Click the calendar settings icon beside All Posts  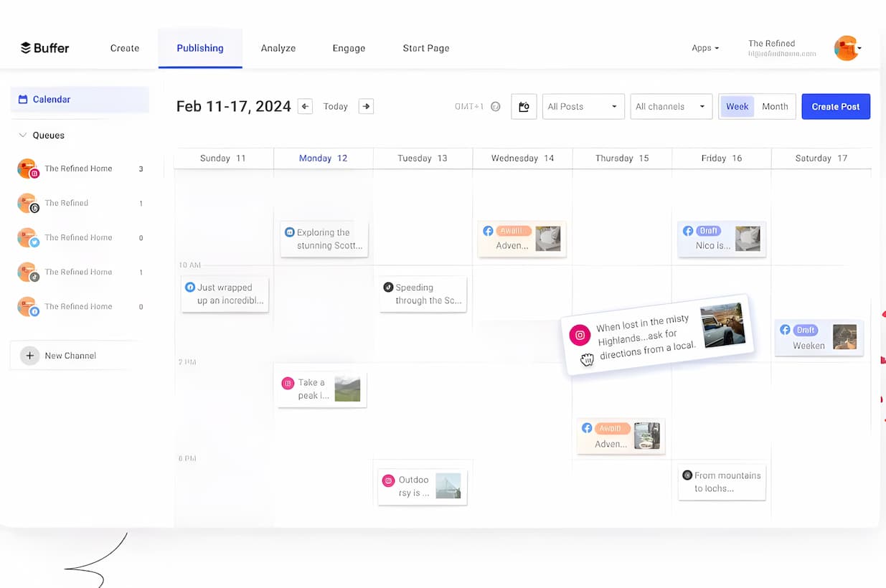tap(524, 107)
